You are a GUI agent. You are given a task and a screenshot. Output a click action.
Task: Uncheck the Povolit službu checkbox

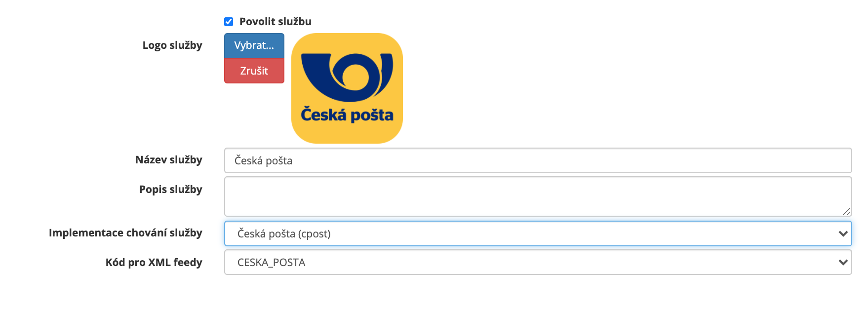pyautogui.click(x=229, y=22)
